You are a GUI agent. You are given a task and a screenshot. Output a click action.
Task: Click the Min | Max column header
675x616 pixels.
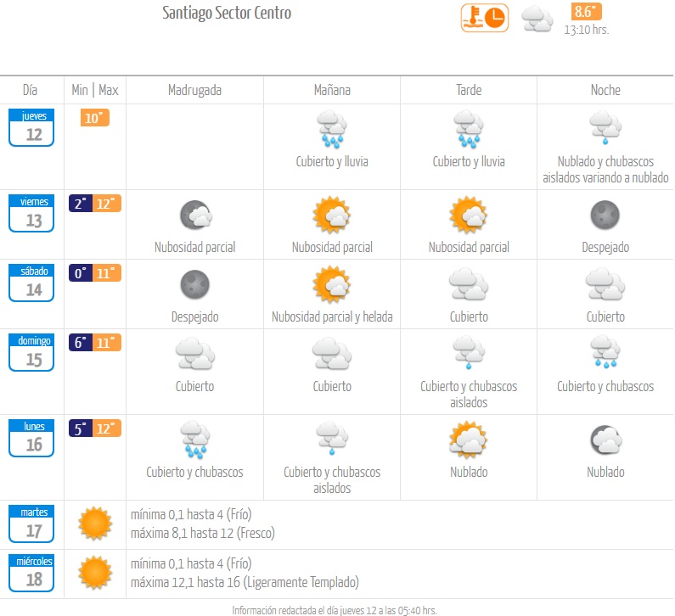pos(95,90)
